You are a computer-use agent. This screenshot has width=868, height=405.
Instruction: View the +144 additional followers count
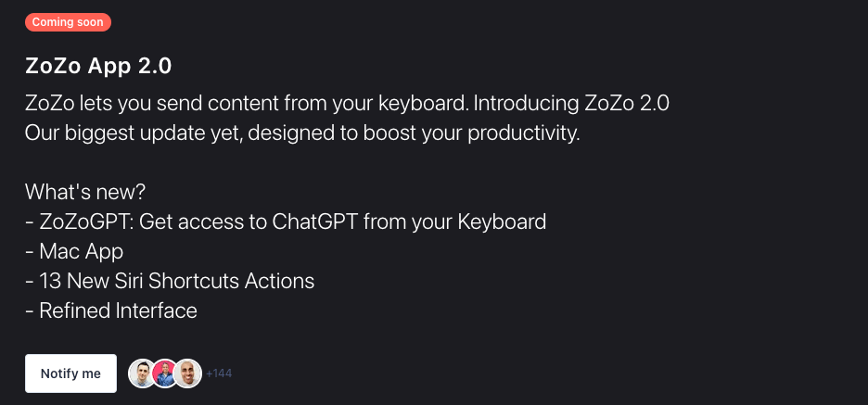point(219,373)
